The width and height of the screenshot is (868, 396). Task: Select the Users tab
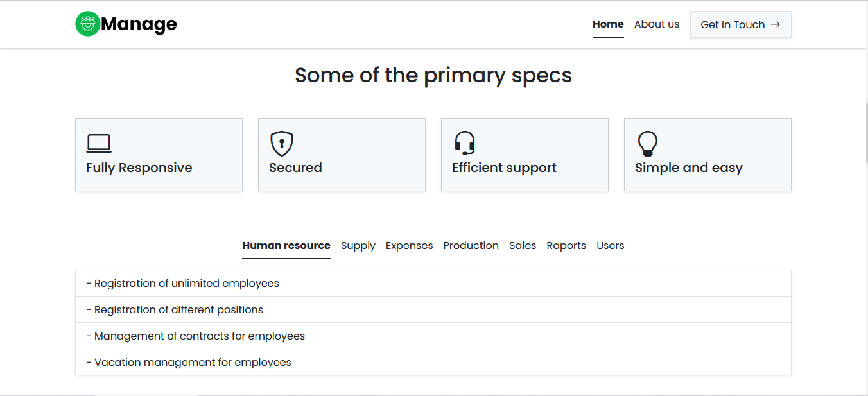[x=611, y=246]
